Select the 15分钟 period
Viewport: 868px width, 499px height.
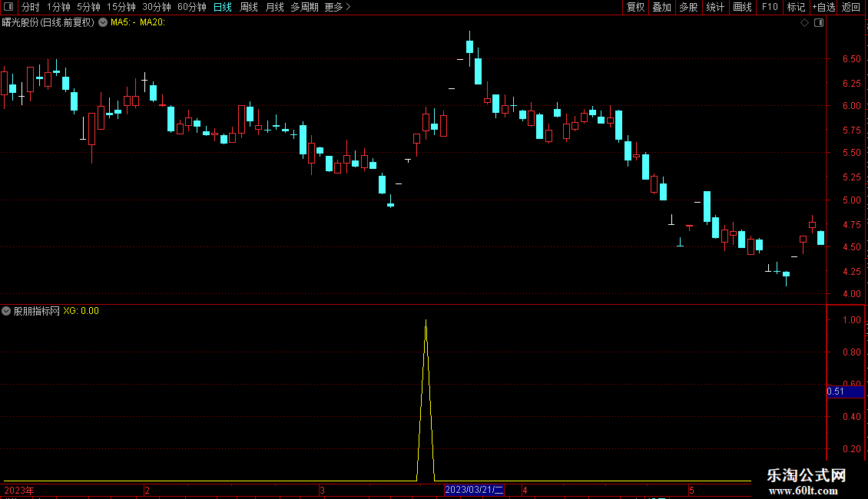pyautogui.click(x=121, y=7)
